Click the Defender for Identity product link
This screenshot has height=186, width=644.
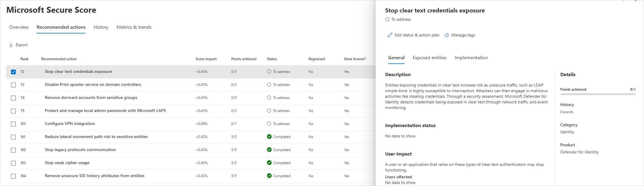(579, 152)
